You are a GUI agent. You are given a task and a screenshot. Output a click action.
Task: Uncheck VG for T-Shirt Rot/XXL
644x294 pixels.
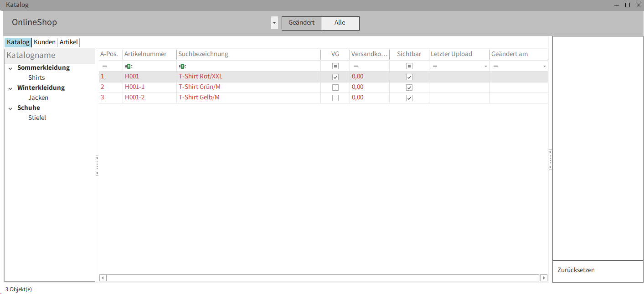pos(335,77)
